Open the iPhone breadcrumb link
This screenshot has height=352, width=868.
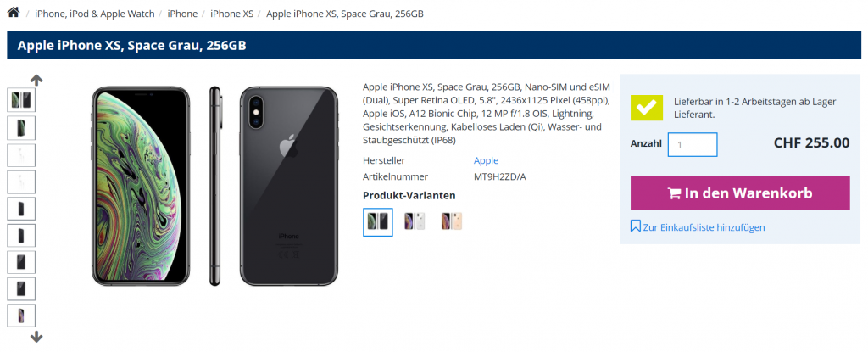183,14
